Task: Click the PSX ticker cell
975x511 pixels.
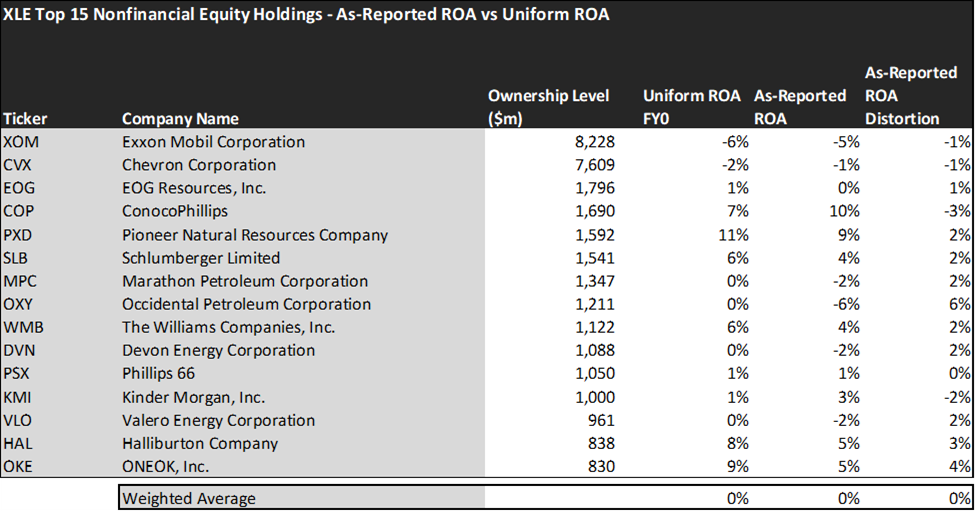Action: (16, 374)
